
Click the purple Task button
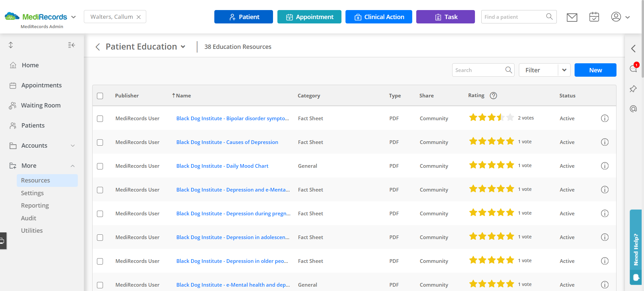click(445, 17)
